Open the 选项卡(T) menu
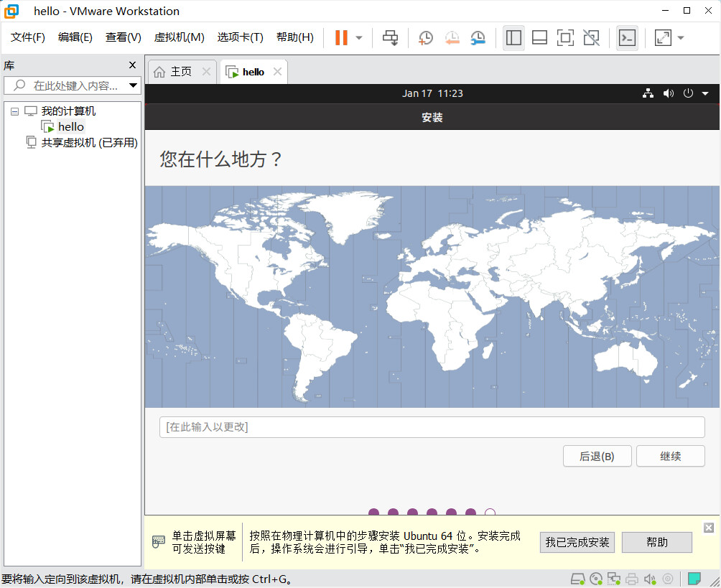 click(x=240, y=37)
